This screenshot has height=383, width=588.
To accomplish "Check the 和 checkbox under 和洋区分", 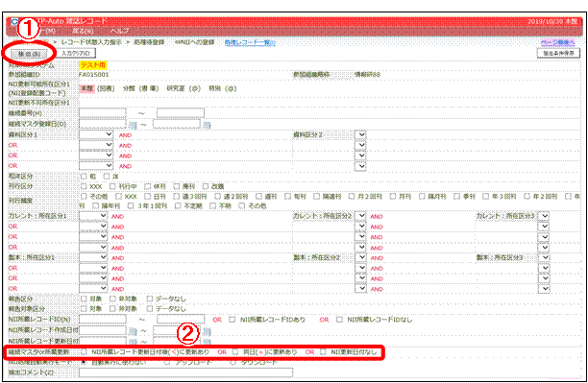I will tap(84, 176).
